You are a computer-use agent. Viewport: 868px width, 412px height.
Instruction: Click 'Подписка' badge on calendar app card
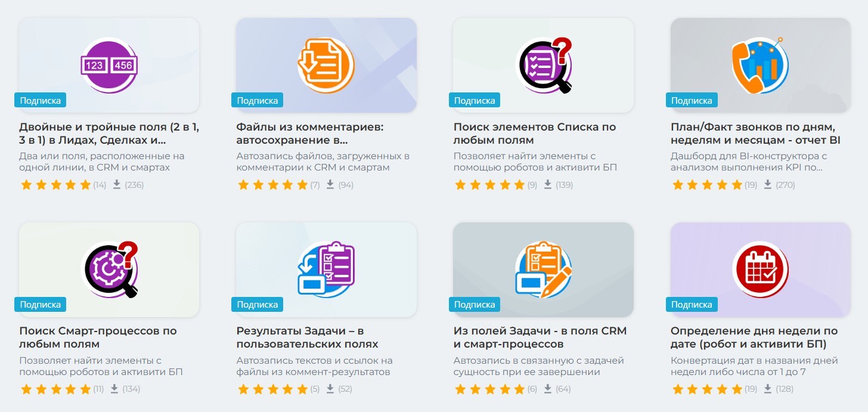692,305
